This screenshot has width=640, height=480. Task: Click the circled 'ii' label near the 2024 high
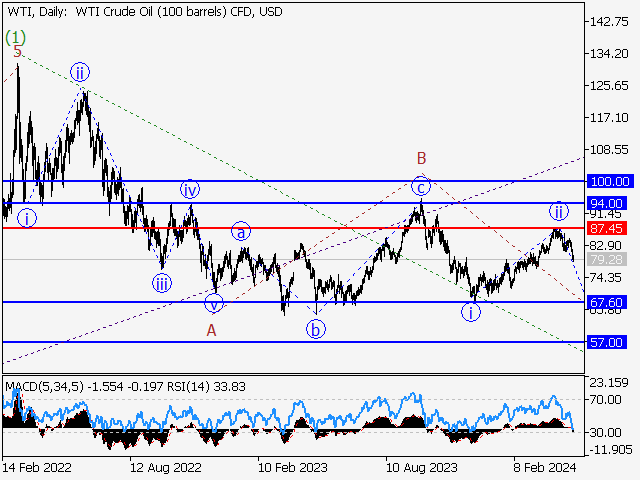pyautogui.click(x=559, y=211)
